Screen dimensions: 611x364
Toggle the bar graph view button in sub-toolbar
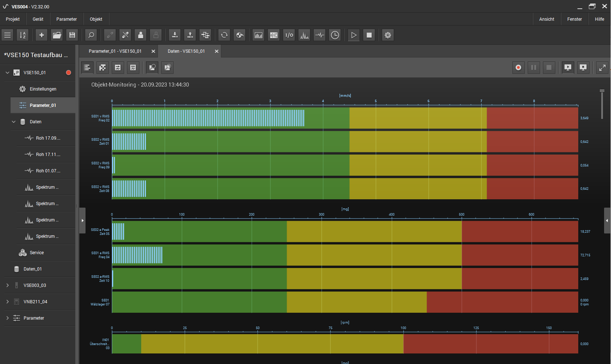(x=87, y=68)
